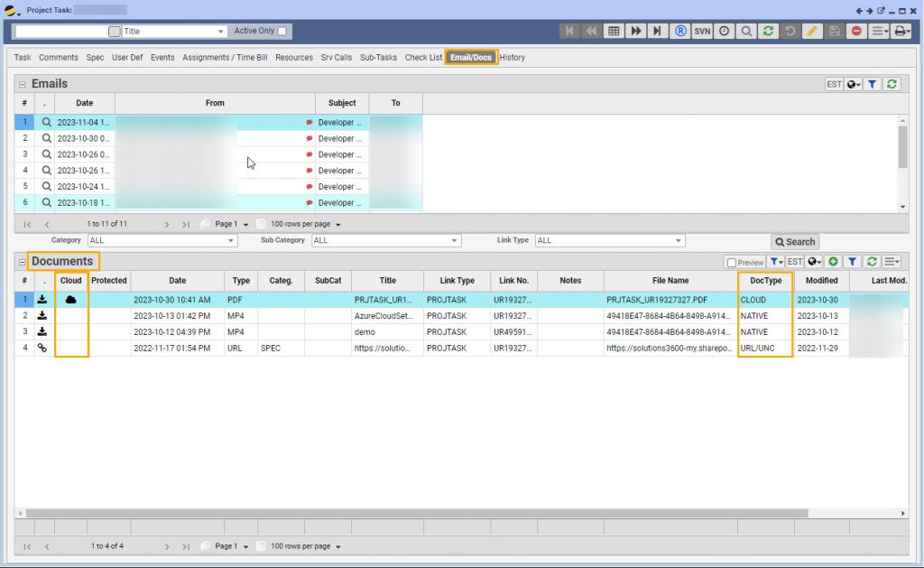Click the green refresh icon in the top toolbar
This screenshot has height=568, width=924.
point(768,31)
